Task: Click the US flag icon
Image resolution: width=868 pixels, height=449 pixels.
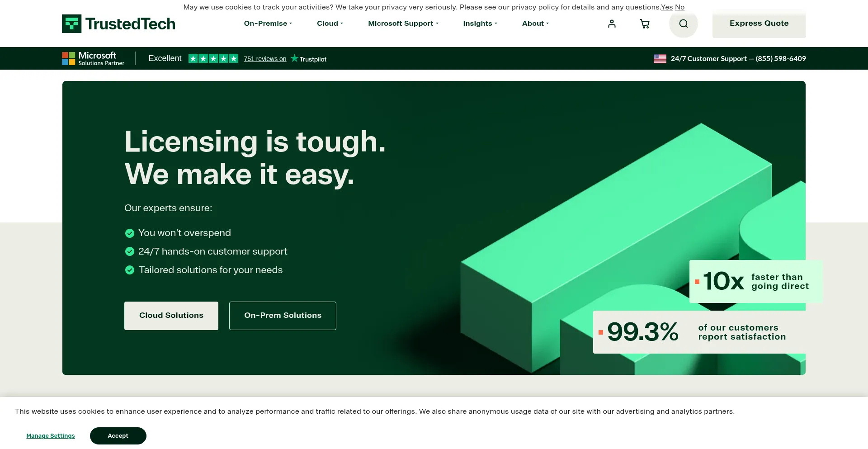Action: point(660,58)
